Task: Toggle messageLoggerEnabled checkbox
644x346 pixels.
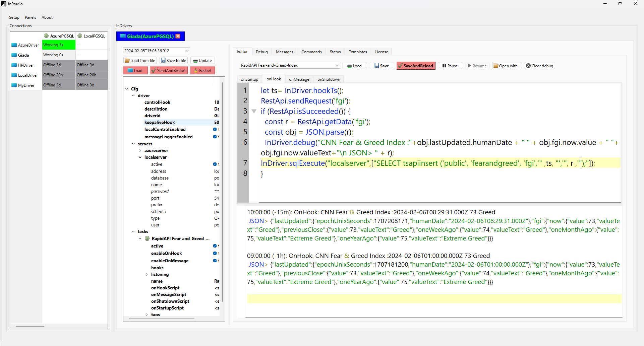Action: click(x=215, y=137)
